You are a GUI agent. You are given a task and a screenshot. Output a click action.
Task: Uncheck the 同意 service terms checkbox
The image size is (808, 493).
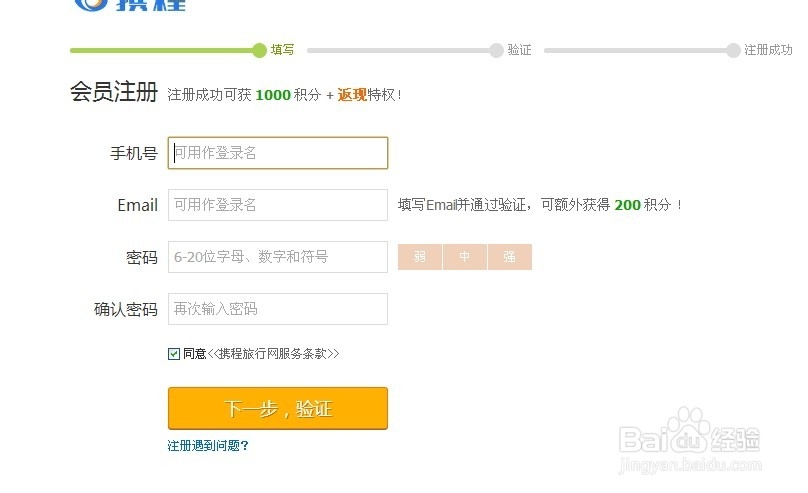[x=174, y=353]
